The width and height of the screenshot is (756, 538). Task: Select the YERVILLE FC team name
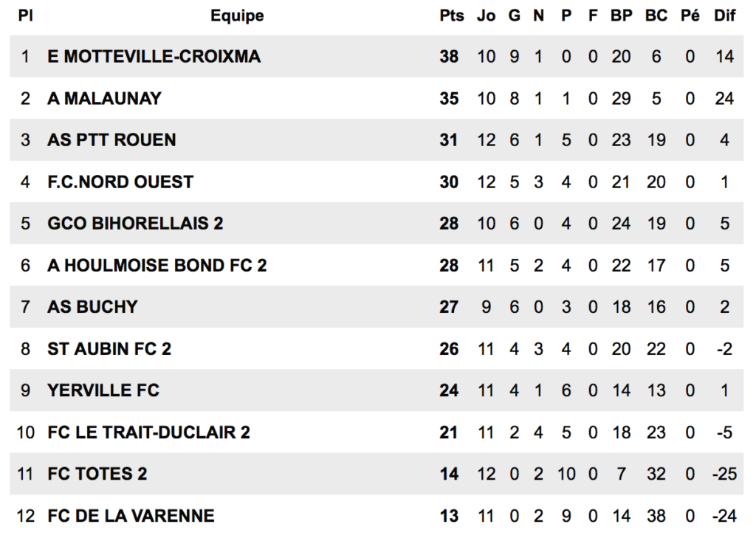click(103, 390)
